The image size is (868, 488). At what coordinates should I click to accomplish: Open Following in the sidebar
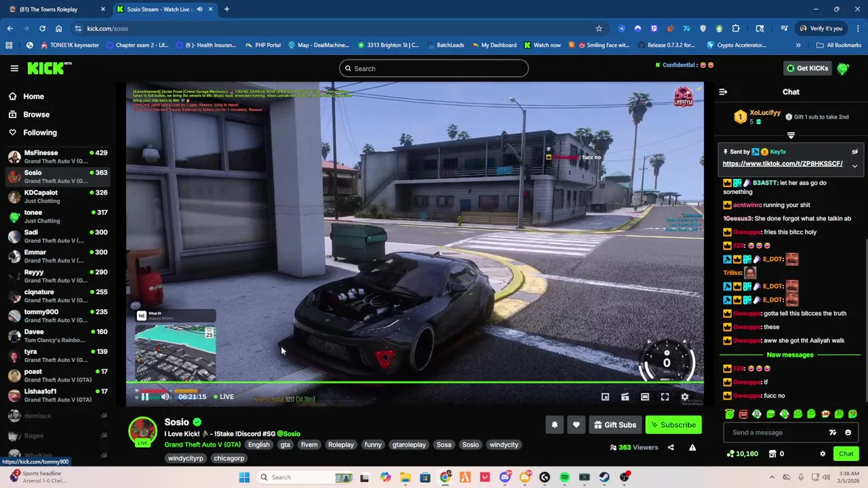coord(40,133)
